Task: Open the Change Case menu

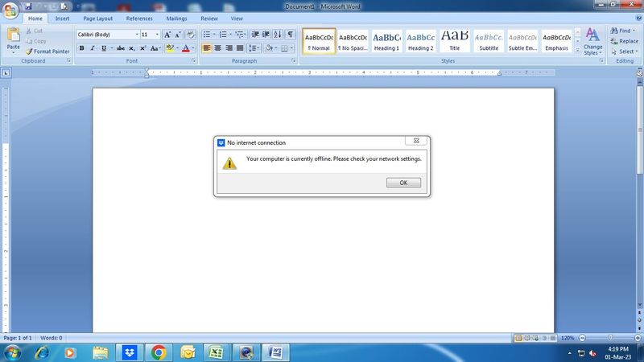Action: 155,48
